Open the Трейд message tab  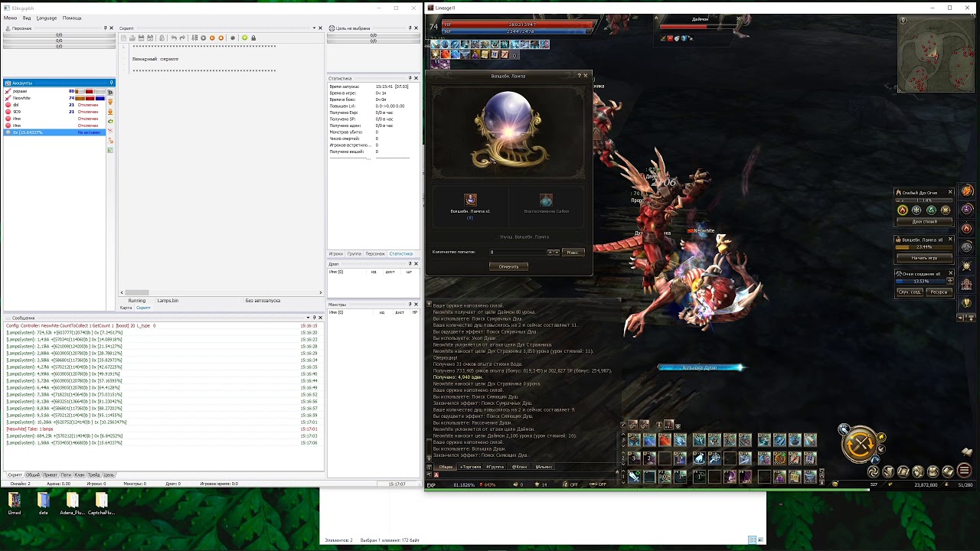[93, 474]
